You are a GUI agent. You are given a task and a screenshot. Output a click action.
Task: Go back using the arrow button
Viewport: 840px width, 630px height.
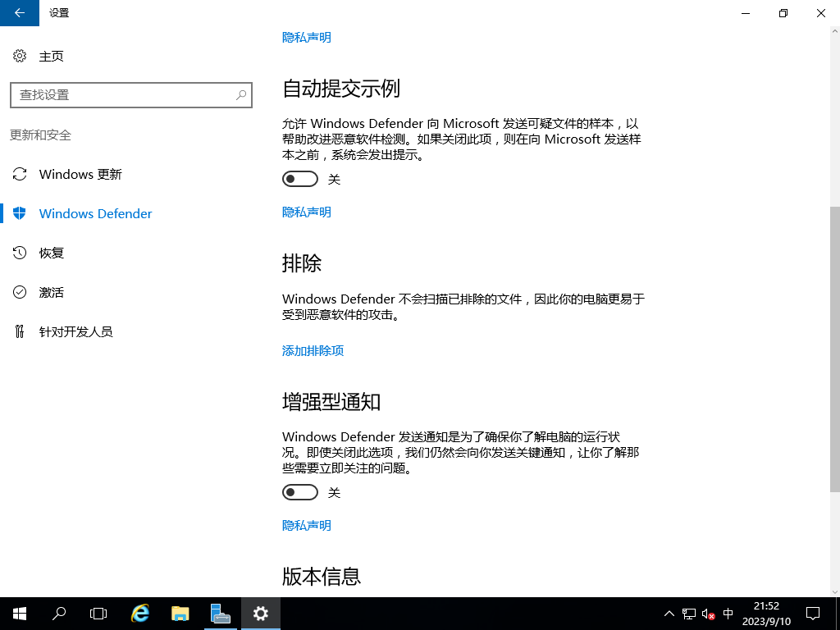coord(20,13)
